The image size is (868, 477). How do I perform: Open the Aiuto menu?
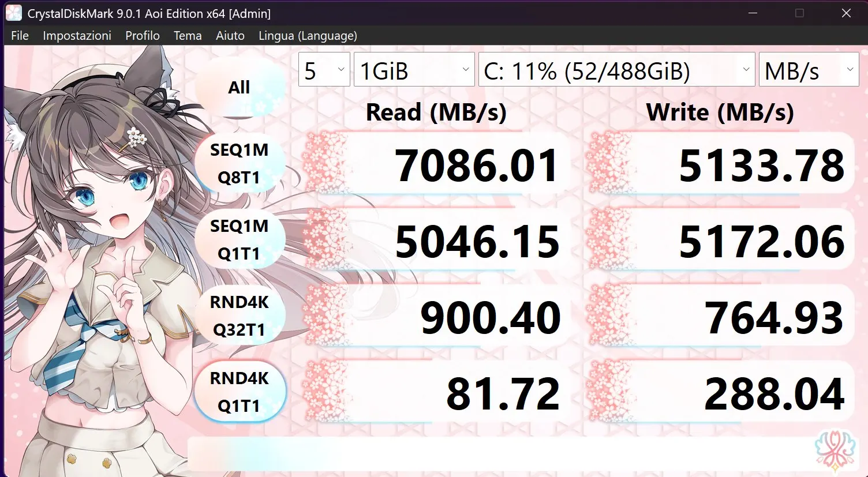(230, 36)
